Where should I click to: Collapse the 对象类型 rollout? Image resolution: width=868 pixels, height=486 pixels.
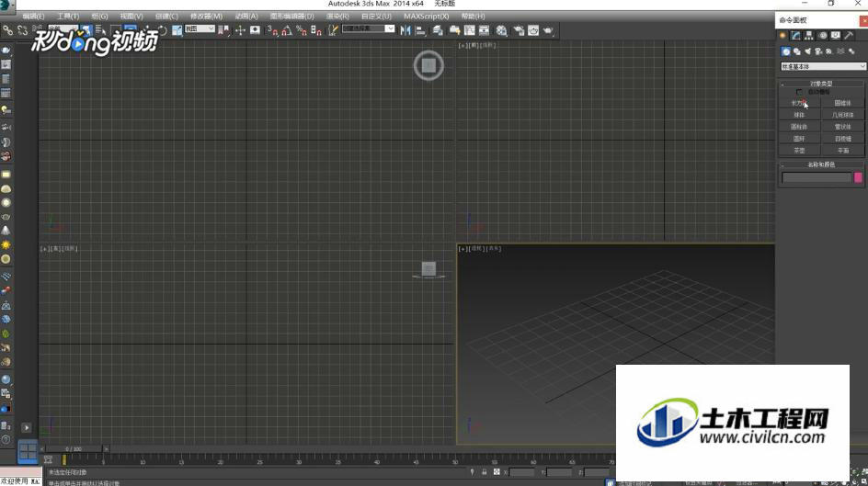click(821, 84)
